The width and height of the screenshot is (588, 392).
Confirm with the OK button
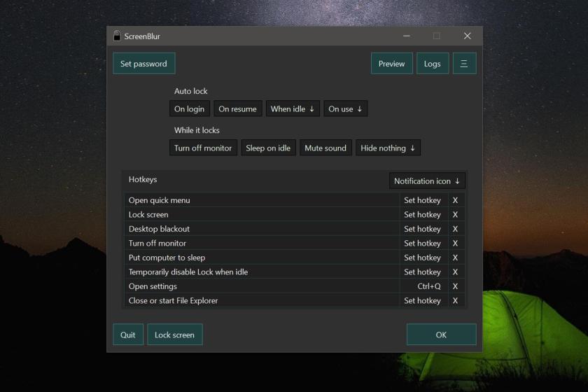442,335
